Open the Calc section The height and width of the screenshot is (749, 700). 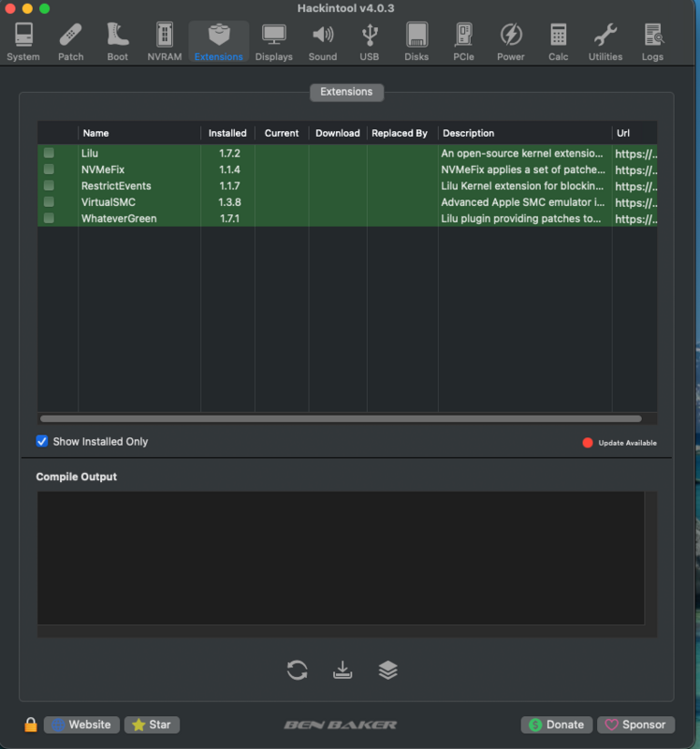point(558,42)
